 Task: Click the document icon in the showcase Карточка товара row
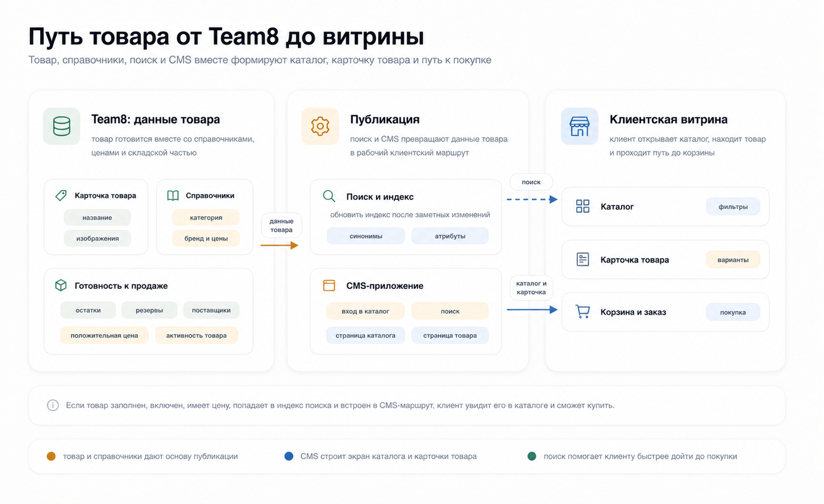pos(583,259)
